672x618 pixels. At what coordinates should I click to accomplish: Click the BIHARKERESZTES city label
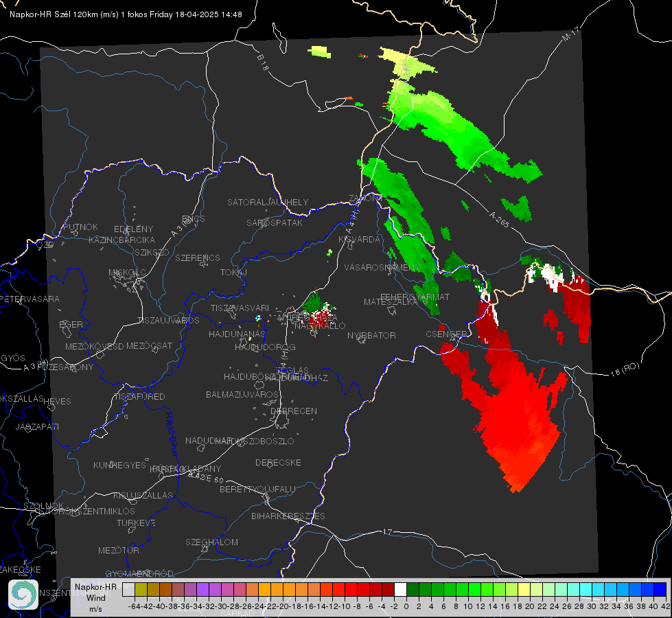click(x=288, y=516)
